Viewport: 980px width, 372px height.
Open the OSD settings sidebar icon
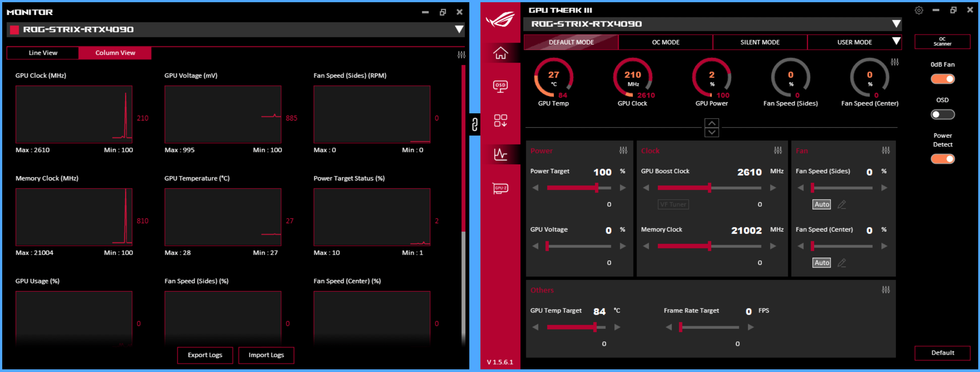point(500,86)
